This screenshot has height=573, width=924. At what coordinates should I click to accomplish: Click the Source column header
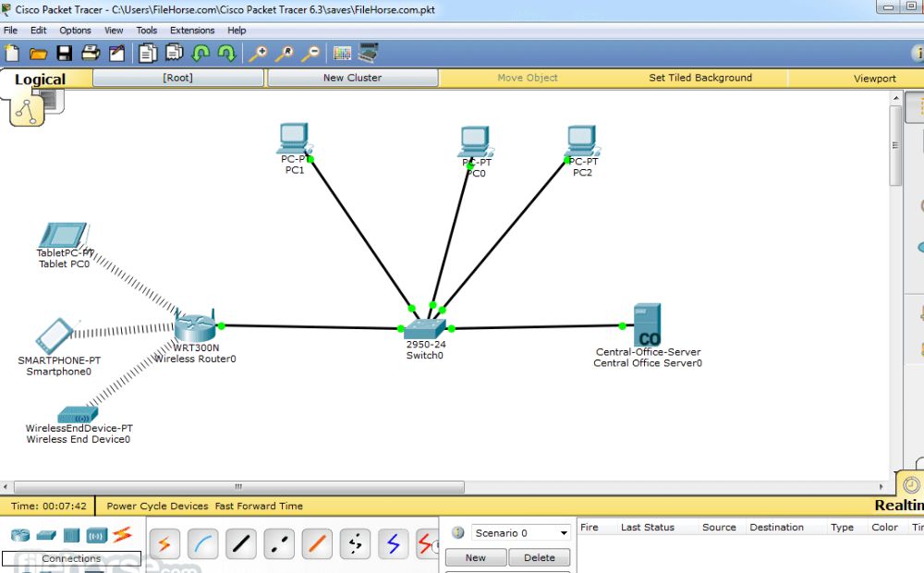point(719,527)
